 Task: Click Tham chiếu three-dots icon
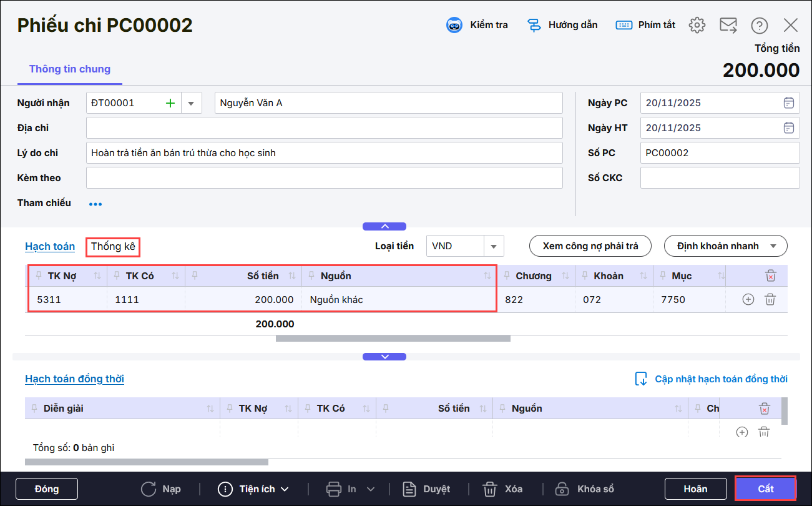point(95,204)
